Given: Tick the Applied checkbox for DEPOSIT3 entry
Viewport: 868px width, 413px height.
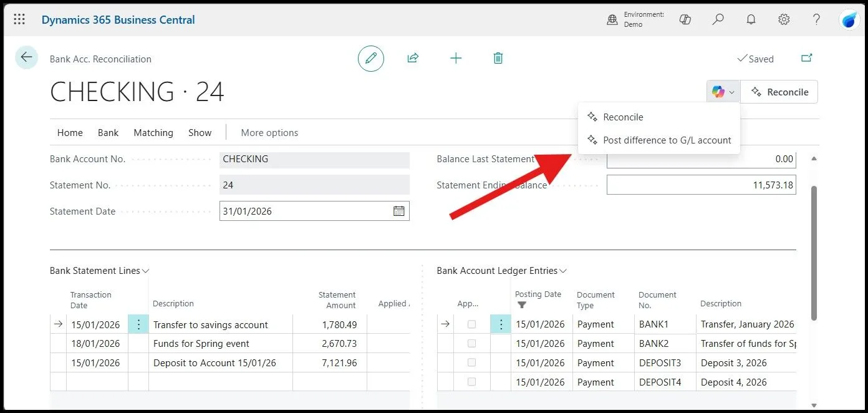Looking at the screenshot, I should [x=471, y=363].
